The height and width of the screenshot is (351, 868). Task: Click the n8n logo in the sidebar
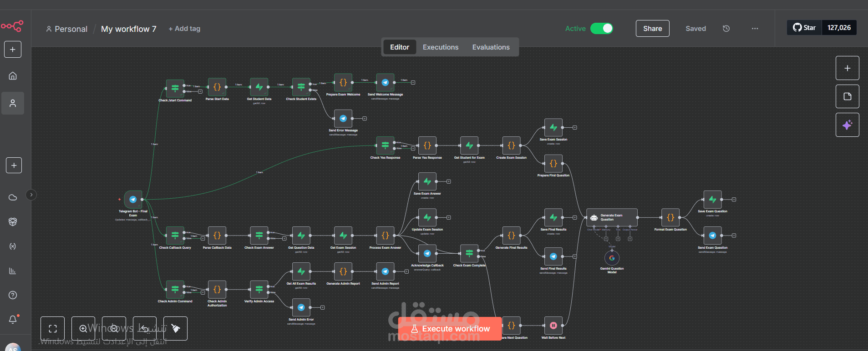12,26
